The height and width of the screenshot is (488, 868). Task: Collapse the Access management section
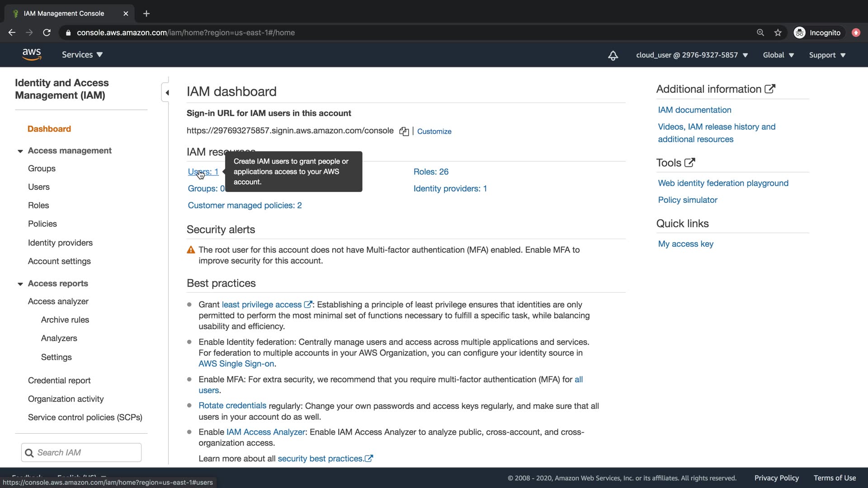coord(20,151)
